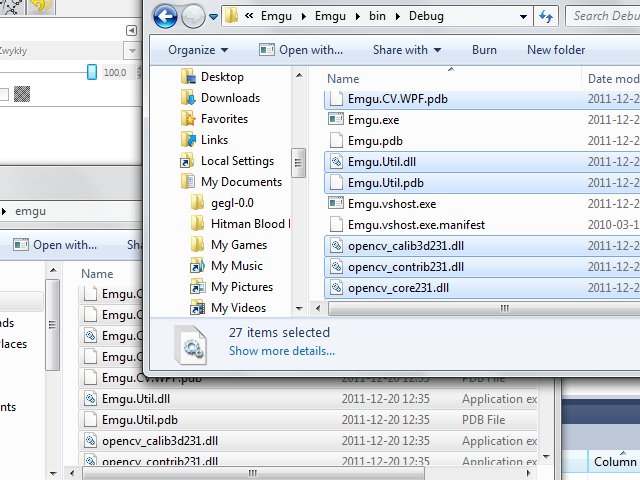This screenshot has width=640, height=480.
Task: Click the 100,0 opacity value field
Action: coord(117,73)
